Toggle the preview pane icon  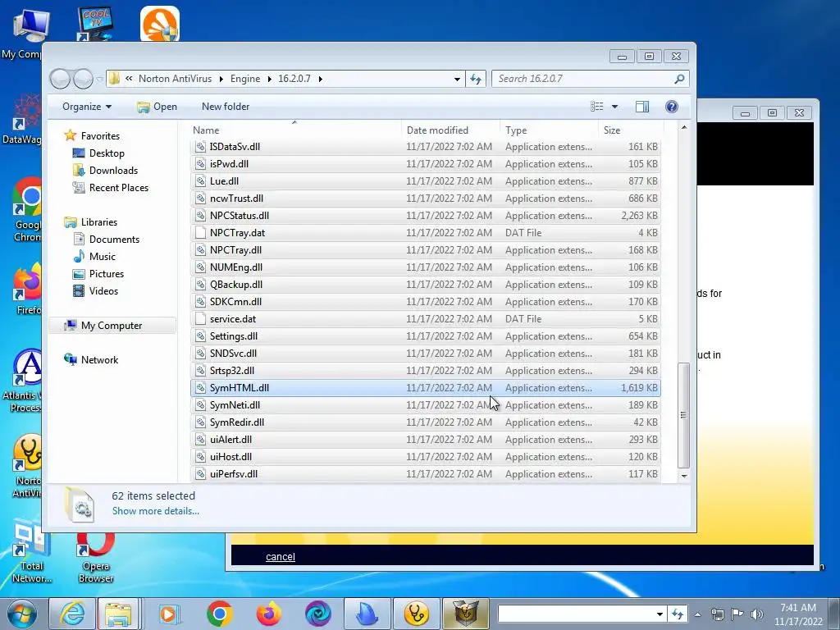[641, 107]
